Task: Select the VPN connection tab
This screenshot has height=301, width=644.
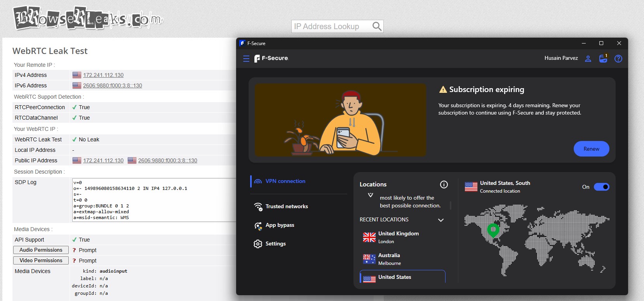Action: point(298,181)
